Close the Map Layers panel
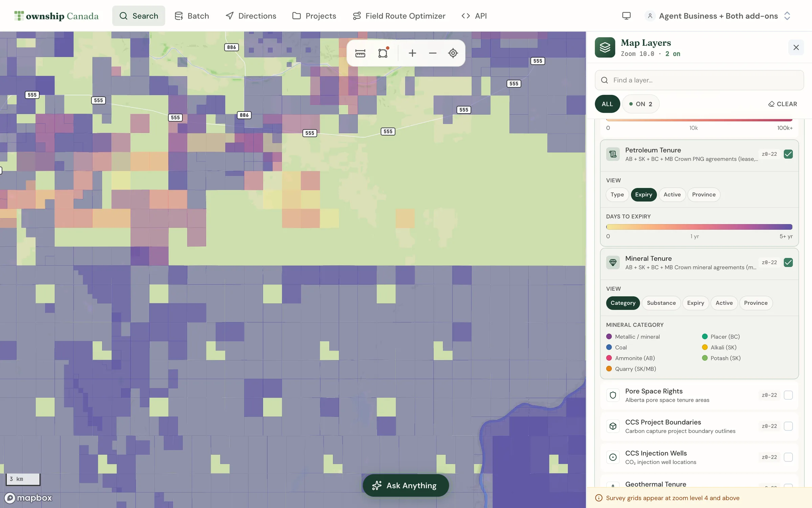Image resolution: width=812 pixels, height=508 pixels. [x=796, y=47]
